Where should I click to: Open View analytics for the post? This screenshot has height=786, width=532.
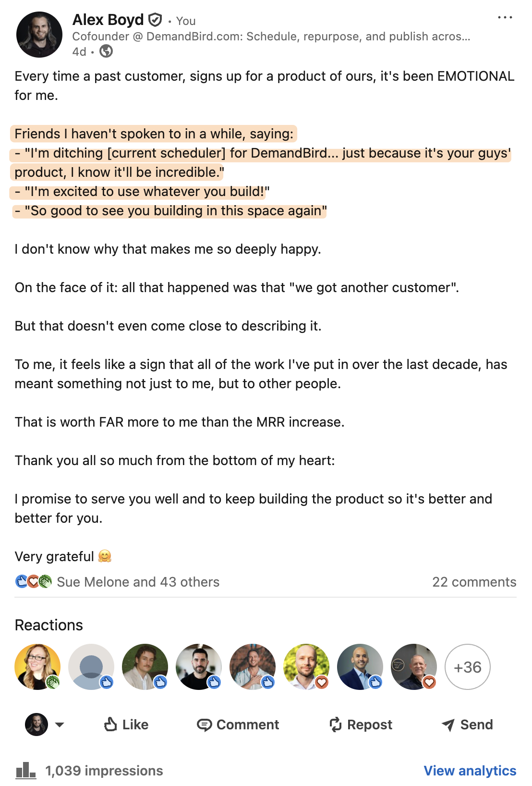tap(470, 771)
